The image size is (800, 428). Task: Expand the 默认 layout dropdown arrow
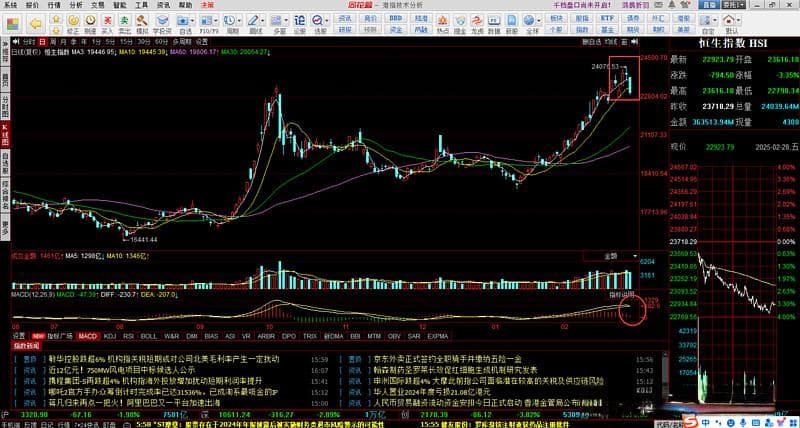point(738,21)
